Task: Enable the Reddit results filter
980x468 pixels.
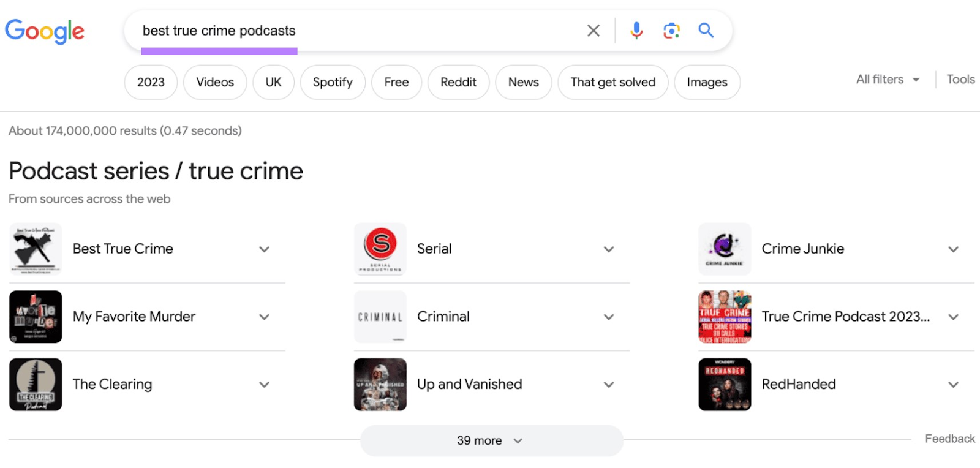Action: [x=458, y=82]
